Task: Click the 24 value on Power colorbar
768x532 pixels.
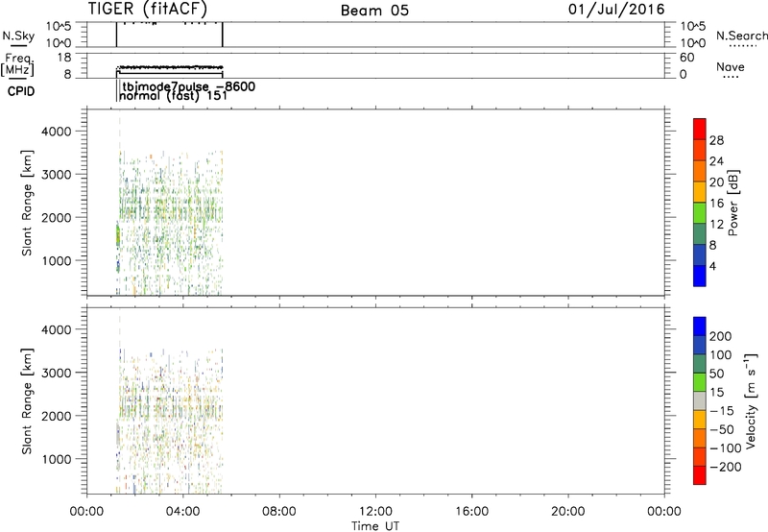Action: pos(716,161)
